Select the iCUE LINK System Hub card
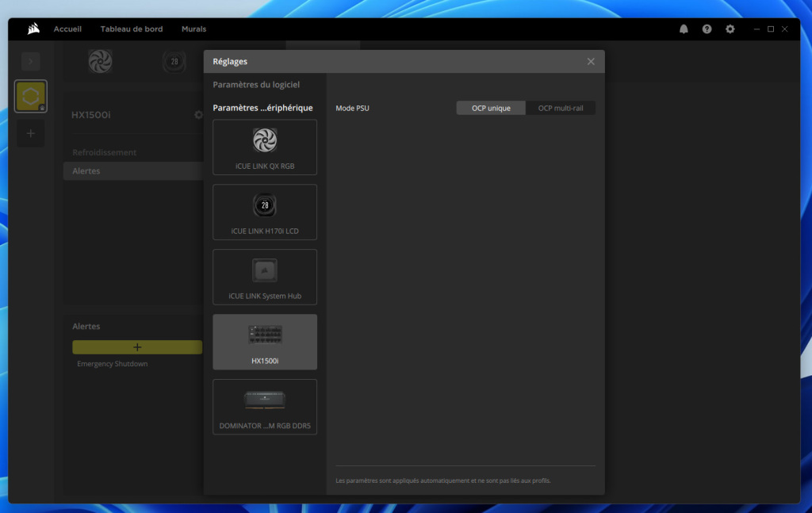 tap(265, 278)
